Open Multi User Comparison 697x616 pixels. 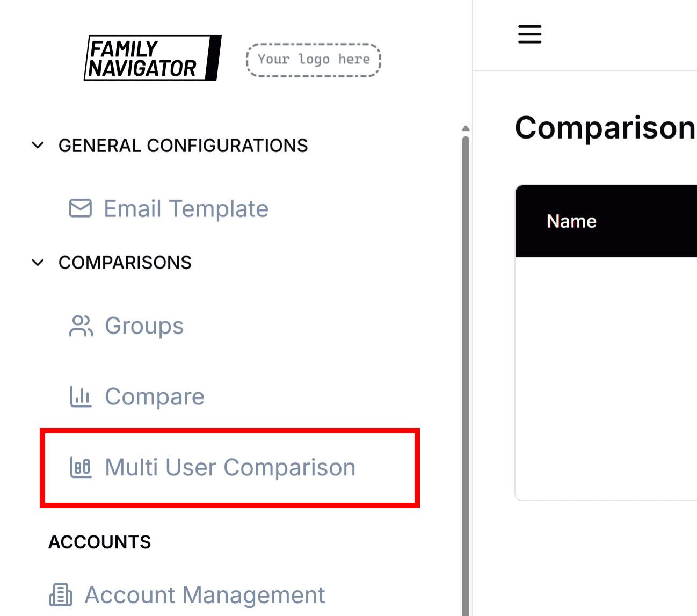[230, 467]
